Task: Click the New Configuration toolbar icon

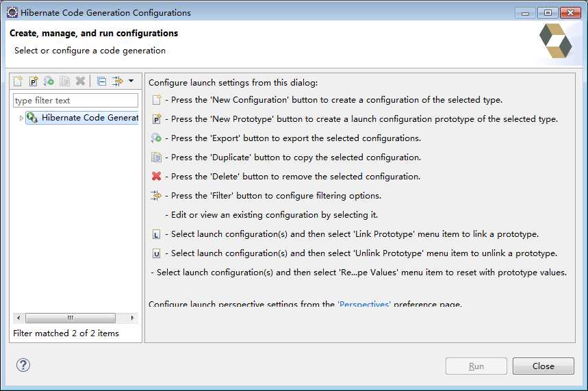Action: coord(18,81)
